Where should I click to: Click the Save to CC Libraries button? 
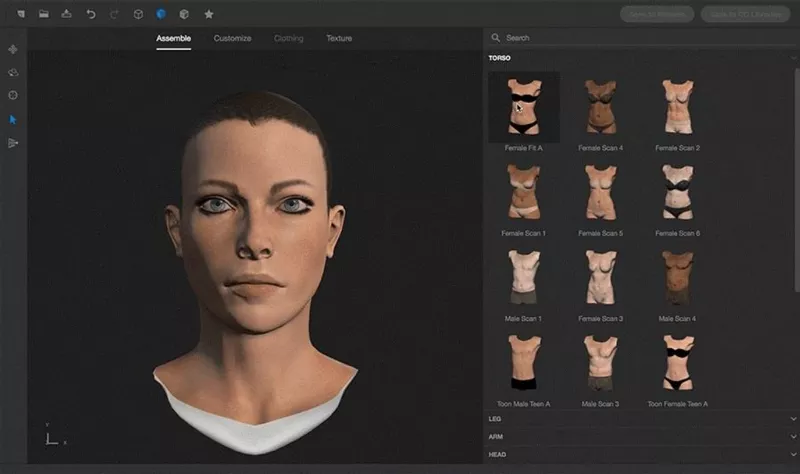(x=745, y=14)
